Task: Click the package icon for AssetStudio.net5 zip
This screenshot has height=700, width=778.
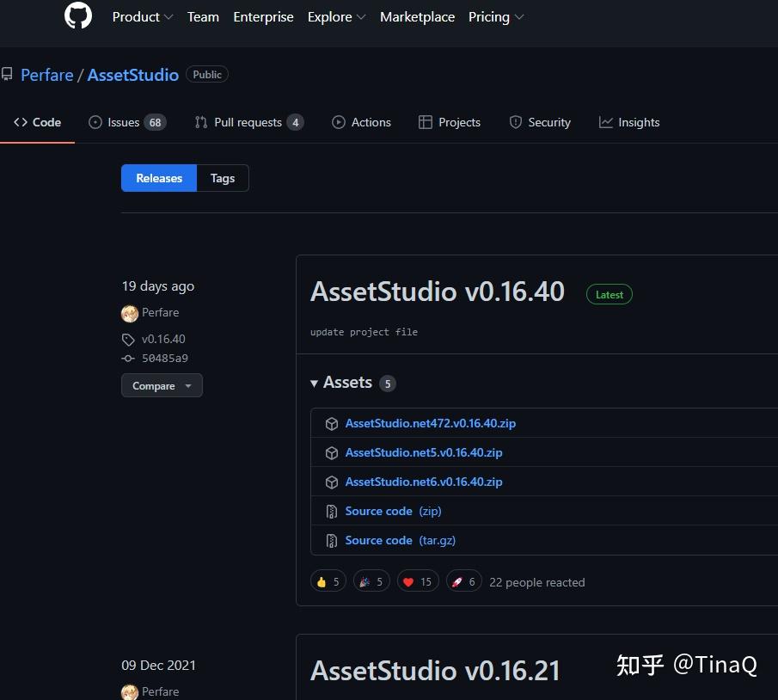Action: [x=332, y=452]
